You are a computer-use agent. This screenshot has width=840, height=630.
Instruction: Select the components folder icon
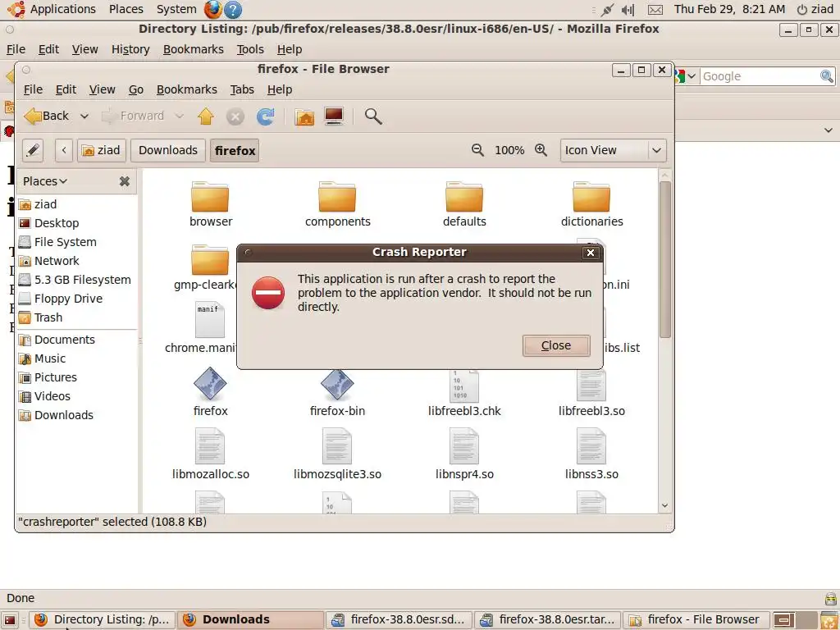coord(337,197)
